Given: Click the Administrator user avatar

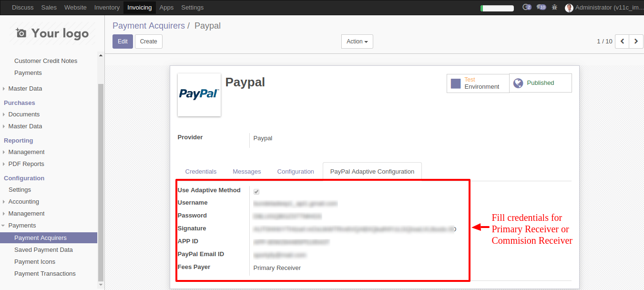Looking at the screenshot, I should pyautogui.click(x=569, y=8).
